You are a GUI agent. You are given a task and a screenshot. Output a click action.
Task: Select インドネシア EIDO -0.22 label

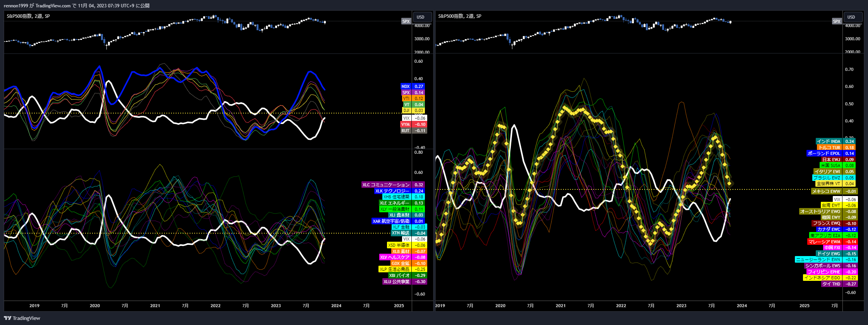[x=830, y=278]
